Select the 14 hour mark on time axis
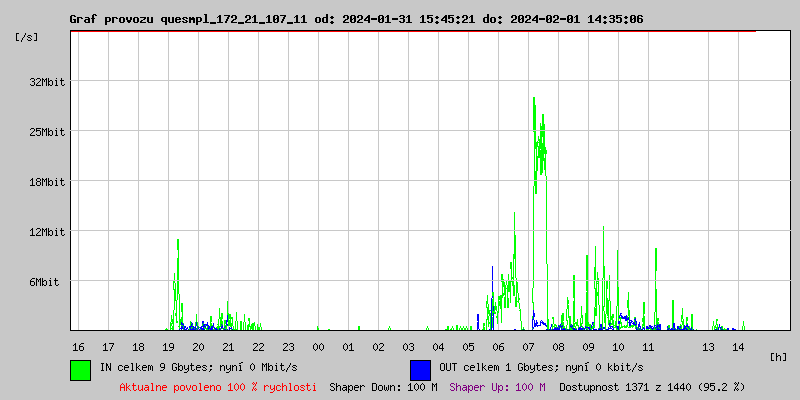This screenshot has height=400, width=800. tap(738, 346)
